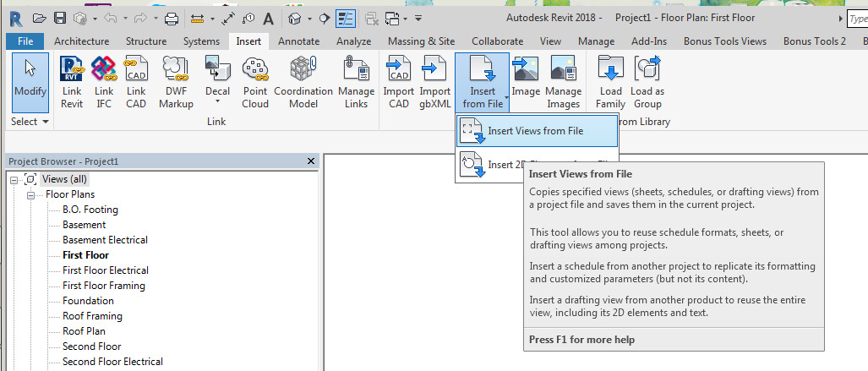Select the First Floor Framing view
This screenshot has height=371, width=868.
(x=103, y=285)
